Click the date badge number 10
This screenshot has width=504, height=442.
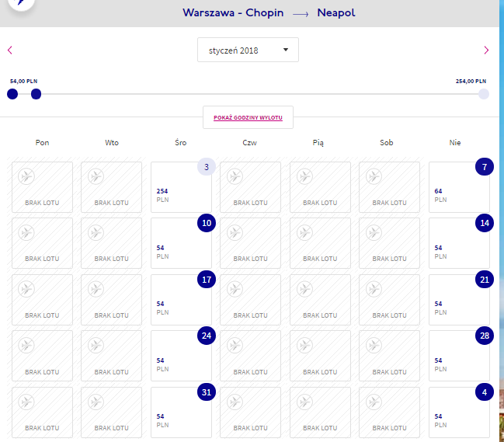[207, 223]
